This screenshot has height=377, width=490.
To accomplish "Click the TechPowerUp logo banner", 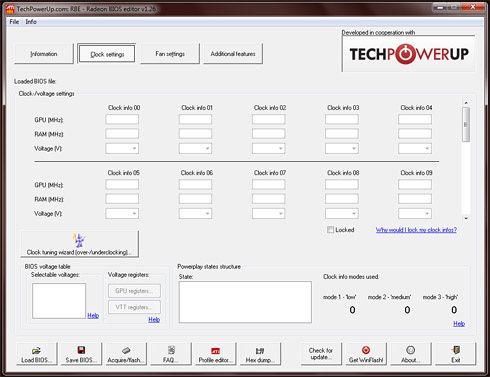I will (408, 54).
